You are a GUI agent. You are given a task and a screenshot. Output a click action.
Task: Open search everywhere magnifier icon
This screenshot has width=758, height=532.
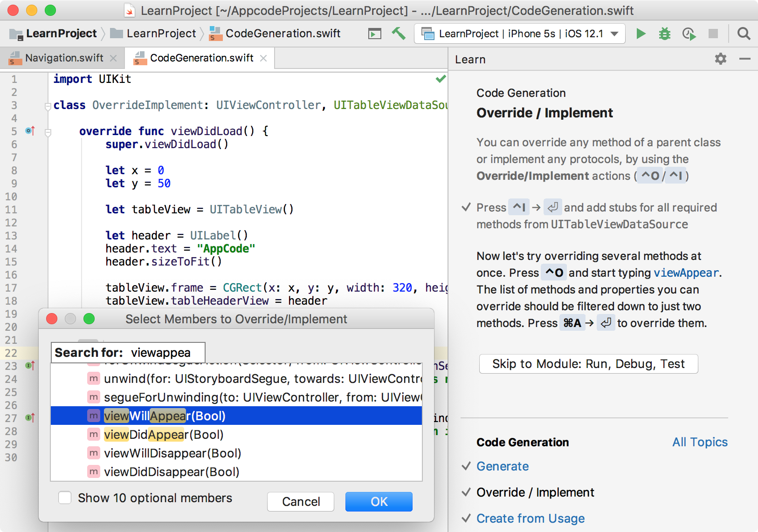[x=744, y=34]
